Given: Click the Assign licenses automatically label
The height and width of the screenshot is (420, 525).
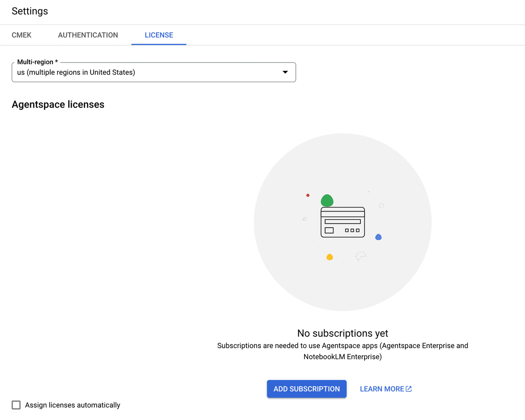Looking at the screenshot, I should click(73, 405).
